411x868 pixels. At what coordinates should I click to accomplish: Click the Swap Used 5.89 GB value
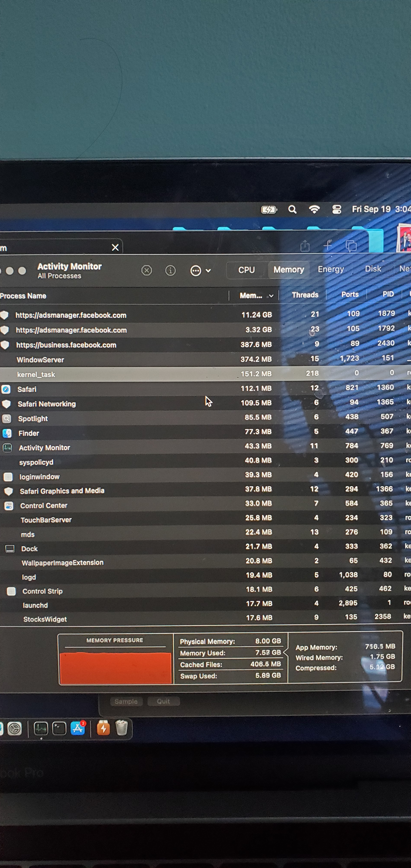coord(268,676)
